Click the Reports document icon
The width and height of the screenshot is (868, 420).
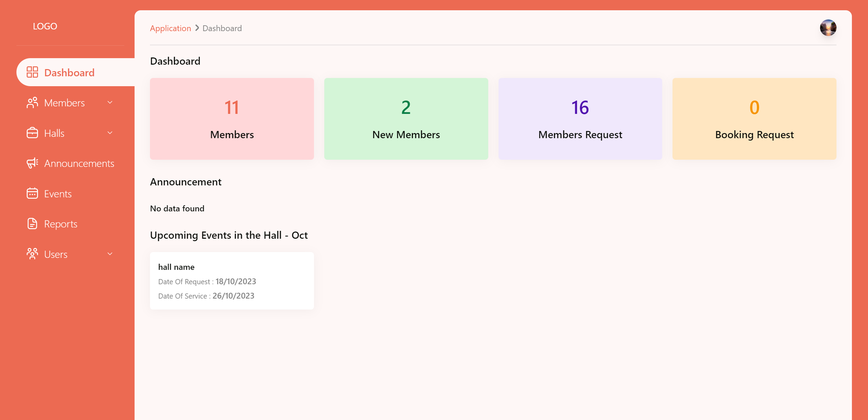point(32,224)
